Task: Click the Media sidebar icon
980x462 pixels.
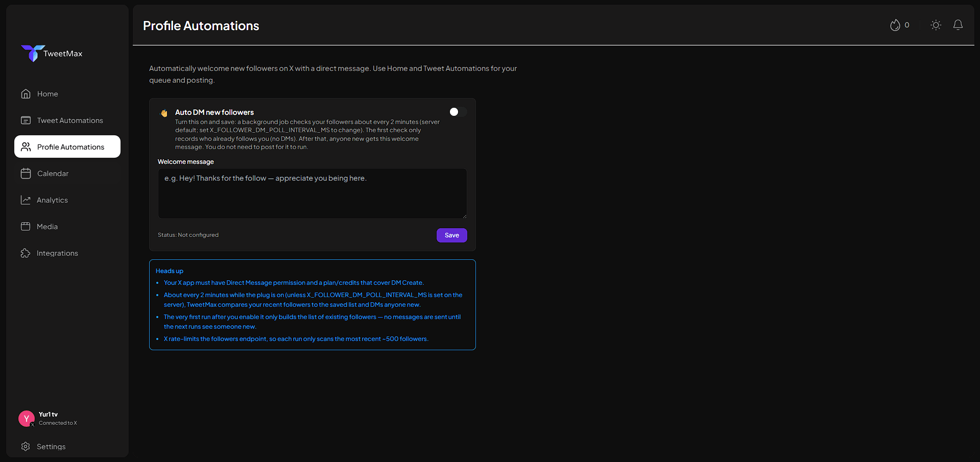Action: pos(26,227)
